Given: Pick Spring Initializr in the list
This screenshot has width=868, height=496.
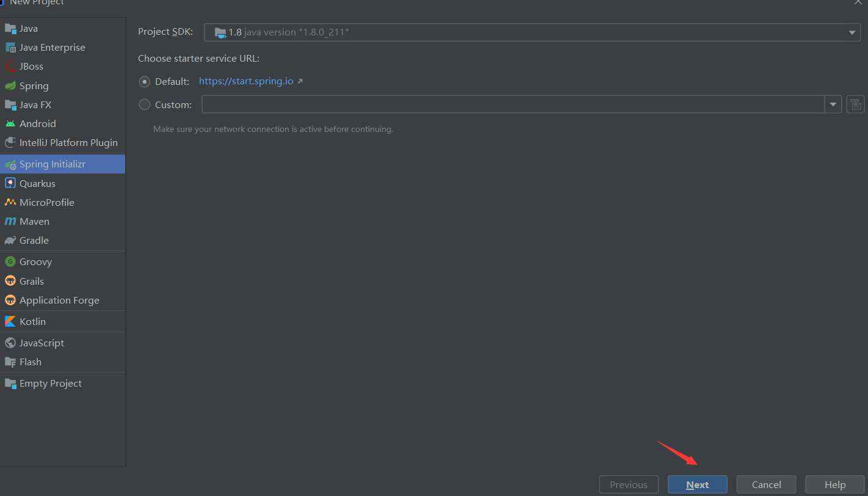Looking at the screenshot, I should tap(62, 164).
